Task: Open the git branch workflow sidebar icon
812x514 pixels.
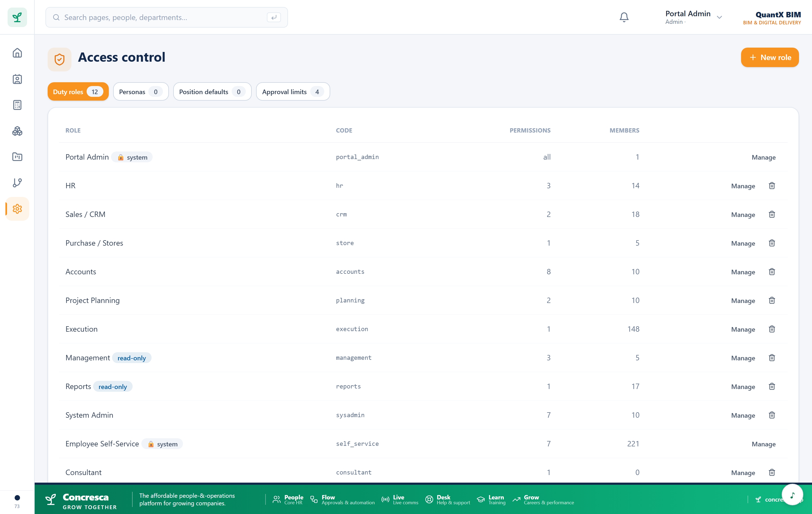Action: pos(17,183)
